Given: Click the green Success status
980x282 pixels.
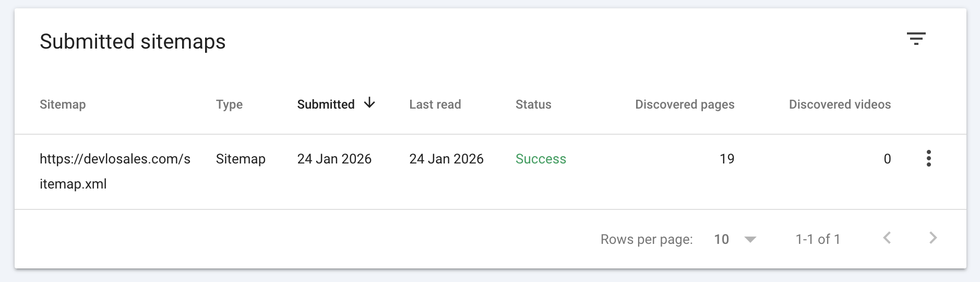Looking at the screenshot, I should tap(541, 159).
